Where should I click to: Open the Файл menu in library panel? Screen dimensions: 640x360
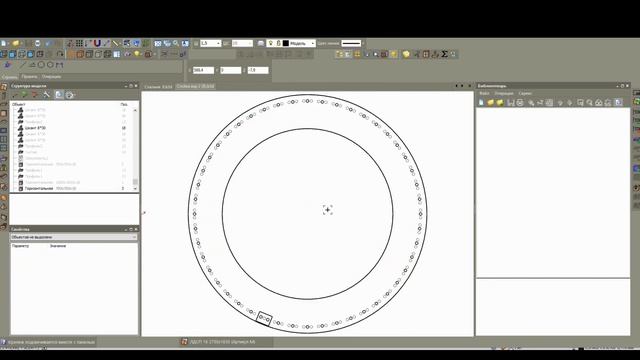coord(484,93)
